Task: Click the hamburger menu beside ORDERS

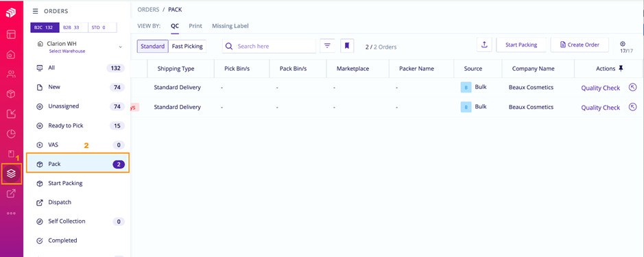Action: (36, 11)
